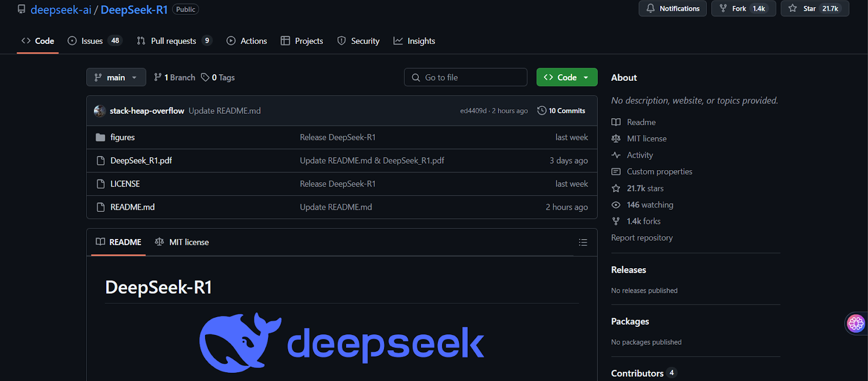Focus the Go to file search field
868x381 pixels.
[x=465, y=78]
